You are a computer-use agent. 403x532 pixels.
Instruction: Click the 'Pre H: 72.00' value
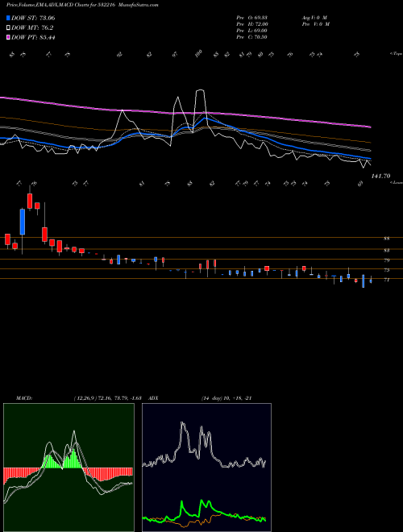(x=252, y=24)
